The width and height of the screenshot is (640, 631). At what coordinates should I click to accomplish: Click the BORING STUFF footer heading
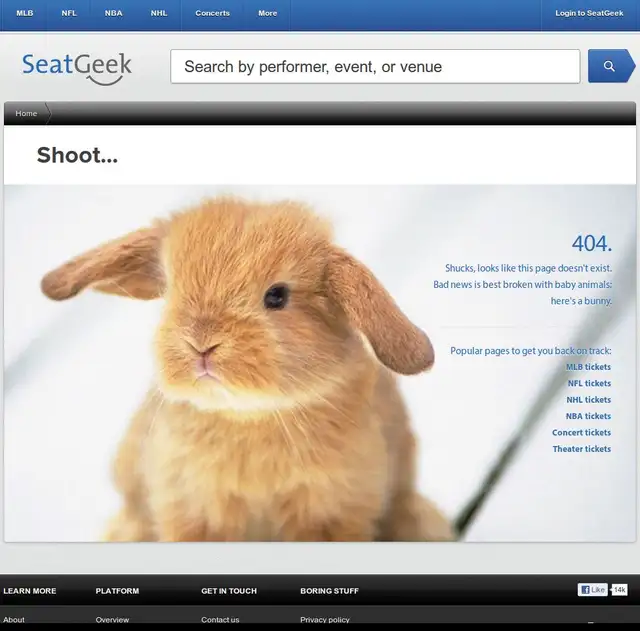(329, 591)
